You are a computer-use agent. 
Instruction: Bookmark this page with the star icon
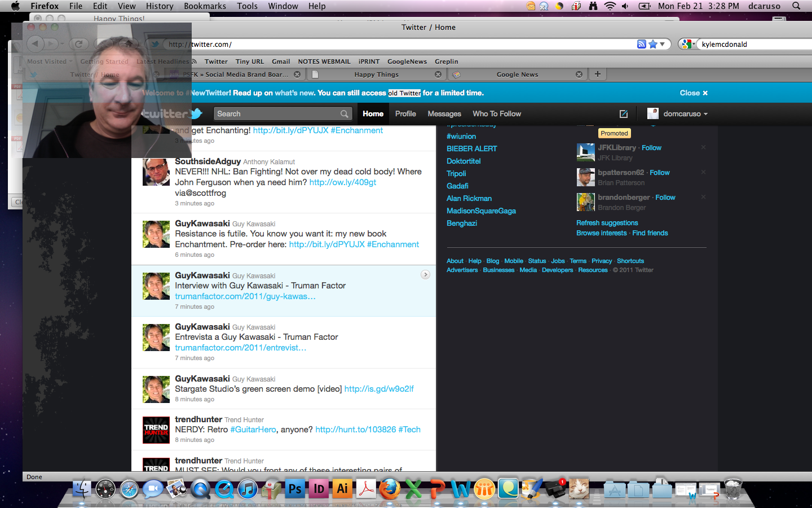click(653, 44)
